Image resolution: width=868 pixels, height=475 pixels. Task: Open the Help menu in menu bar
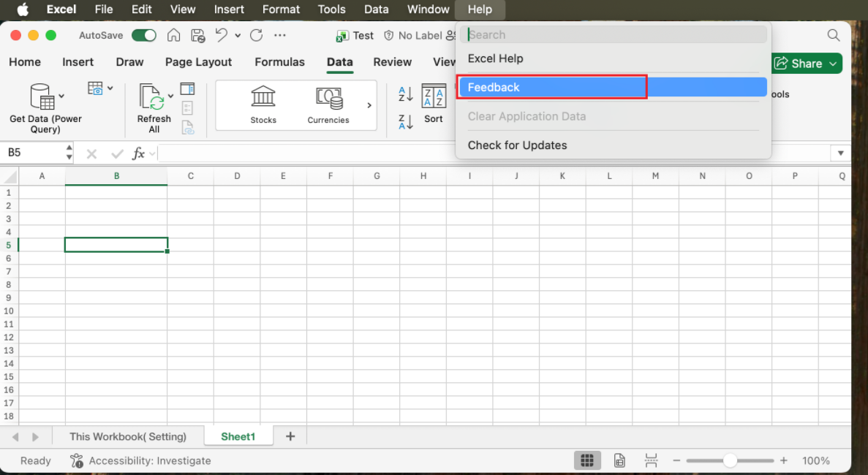coord(480,9)
